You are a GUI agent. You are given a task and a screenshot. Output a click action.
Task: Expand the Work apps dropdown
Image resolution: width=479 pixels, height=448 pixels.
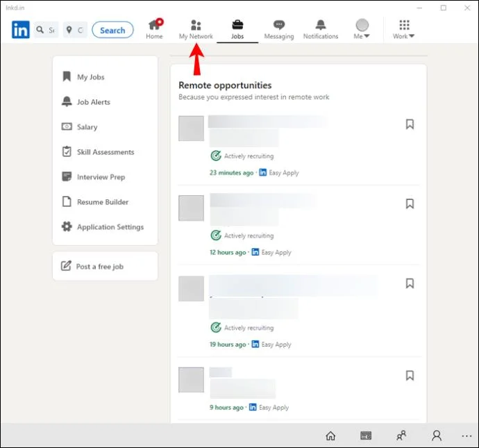[404, 30]
